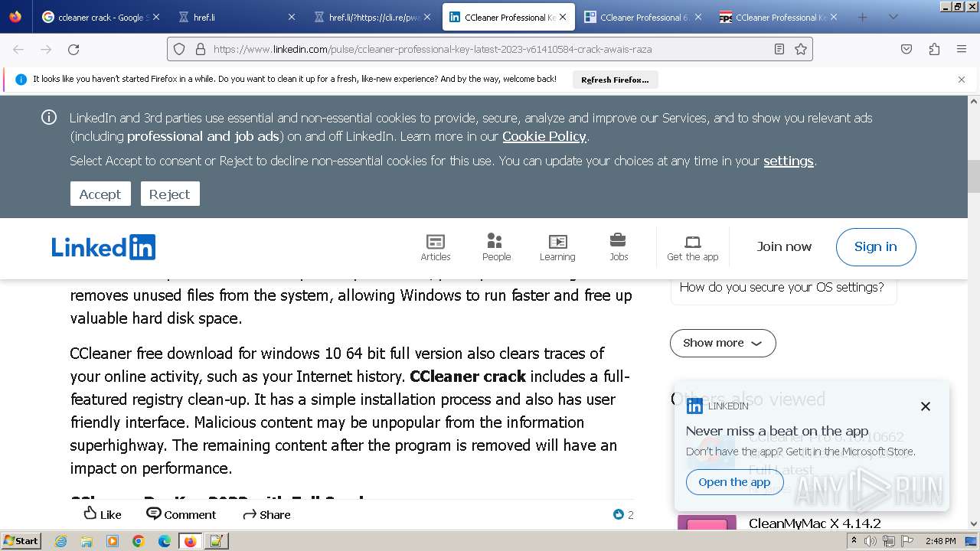
Task: Click the Firefox logo icon in tab bar
Action: 15,17
